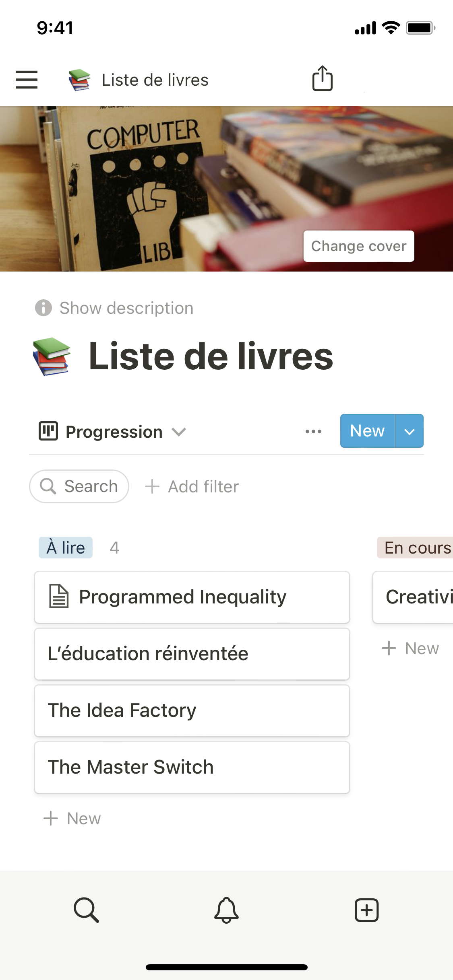This screenshot has width=453, height=980.
Task: Add new card under À lire
Action: 72,819
